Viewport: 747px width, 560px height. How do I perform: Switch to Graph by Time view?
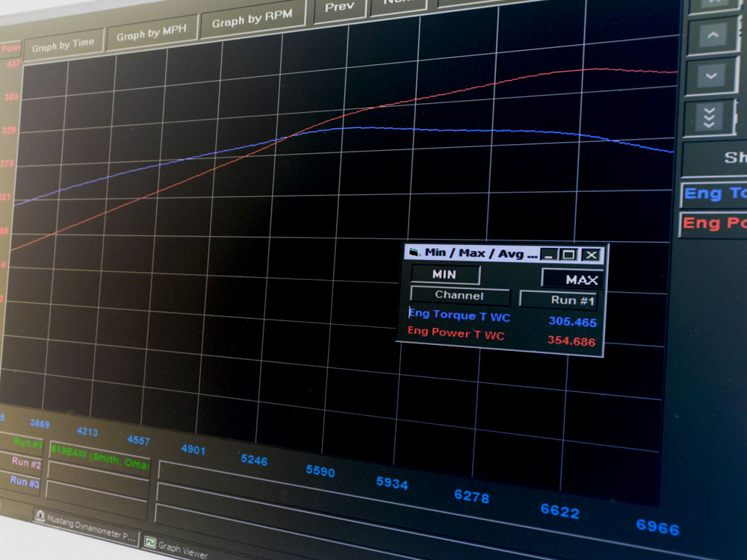pyautogui.click(x=63, y=46)
